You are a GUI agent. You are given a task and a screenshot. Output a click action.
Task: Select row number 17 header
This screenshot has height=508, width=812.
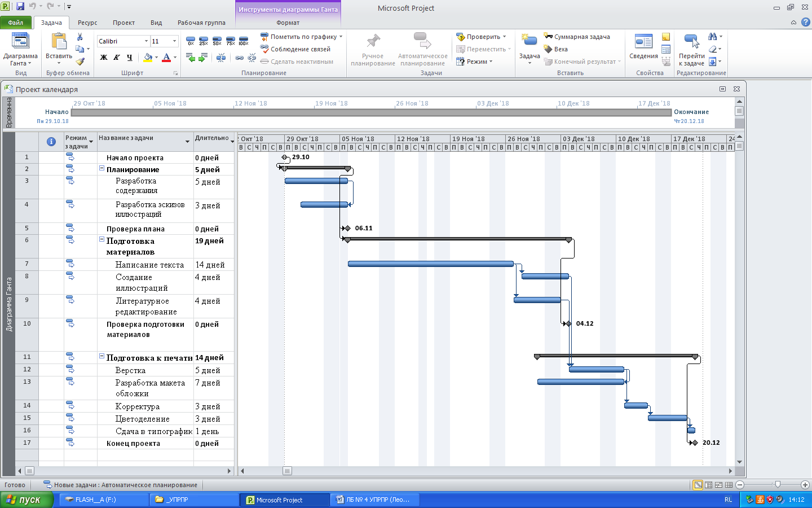[27, 443]
